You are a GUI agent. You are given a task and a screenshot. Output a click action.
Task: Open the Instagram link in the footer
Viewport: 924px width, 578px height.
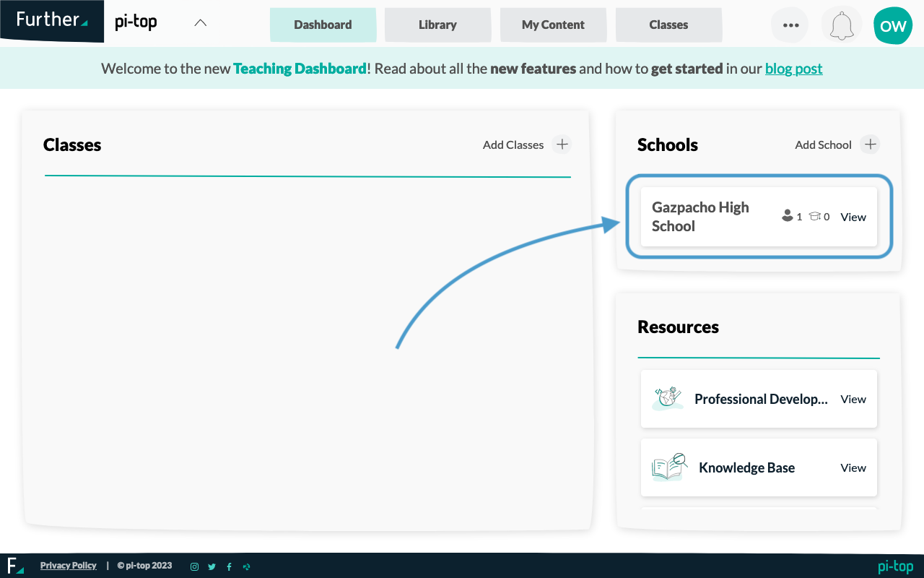pyautogui.click(x=194, y=566)
